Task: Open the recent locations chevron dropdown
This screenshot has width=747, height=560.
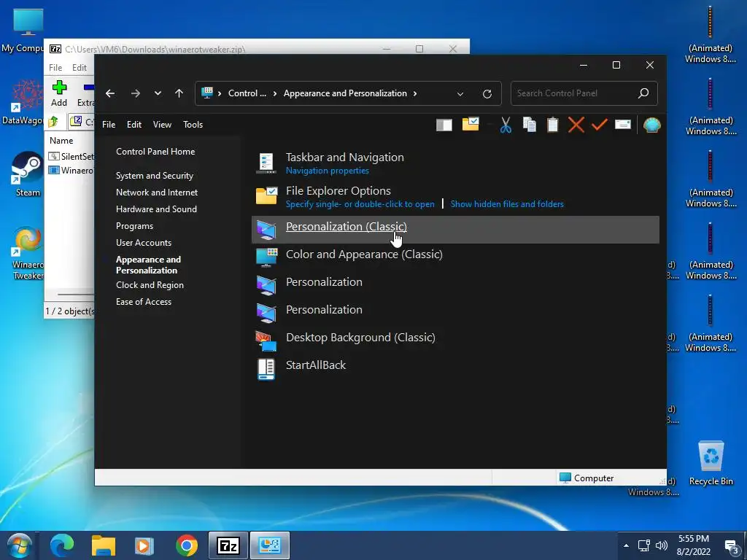Action: click(x=158, y=93)
